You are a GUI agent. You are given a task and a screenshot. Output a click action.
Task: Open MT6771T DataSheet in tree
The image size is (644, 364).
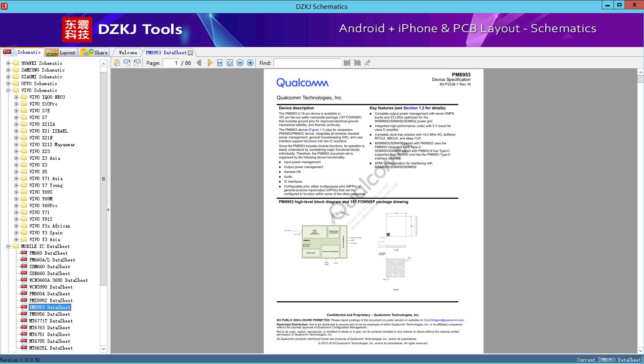click(x=51, y=321)
